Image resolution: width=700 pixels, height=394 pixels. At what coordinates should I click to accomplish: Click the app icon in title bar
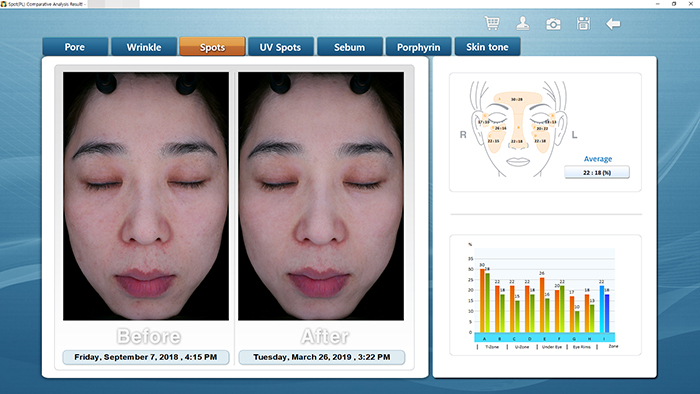(4, 4)
